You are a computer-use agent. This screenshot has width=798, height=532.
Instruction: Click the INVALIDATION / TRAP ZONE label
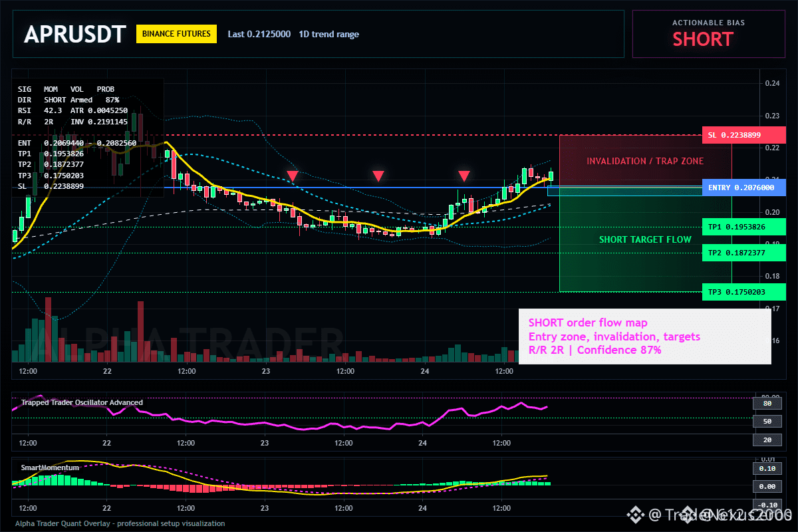pyautogui.click(x=644, y=161)
